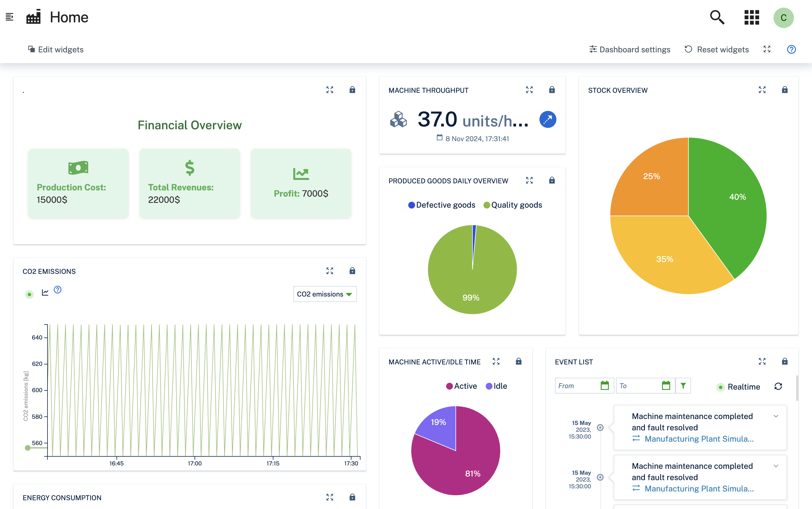This screenshot has width=812, height=509.
Task: Toggle lock on CO2 Emissions widget
Action: [x=352, y=271]
